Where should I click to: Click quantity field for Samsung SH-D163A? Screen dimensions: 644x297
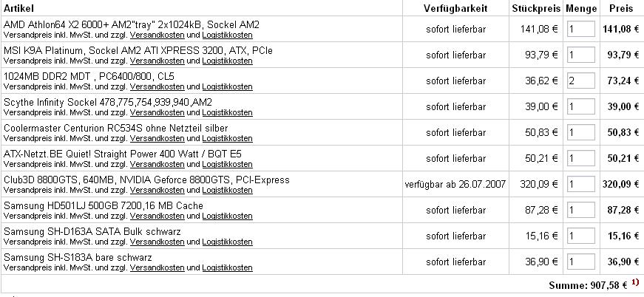coord(580,236)
